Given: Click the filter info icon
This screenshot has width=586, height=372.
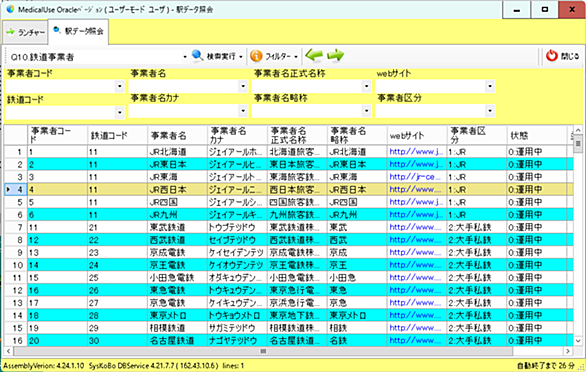Looking at the screenshot, I should [256, 56].
